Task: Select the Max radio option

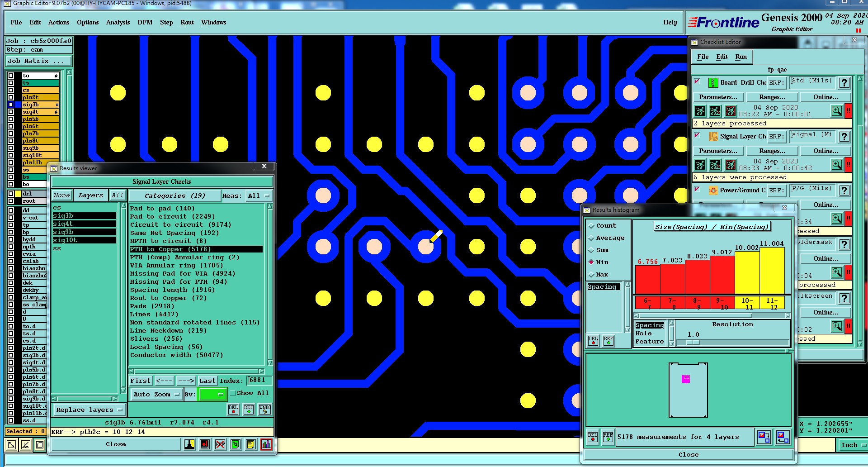Action: pyautogui.click(x=591, y=275)
